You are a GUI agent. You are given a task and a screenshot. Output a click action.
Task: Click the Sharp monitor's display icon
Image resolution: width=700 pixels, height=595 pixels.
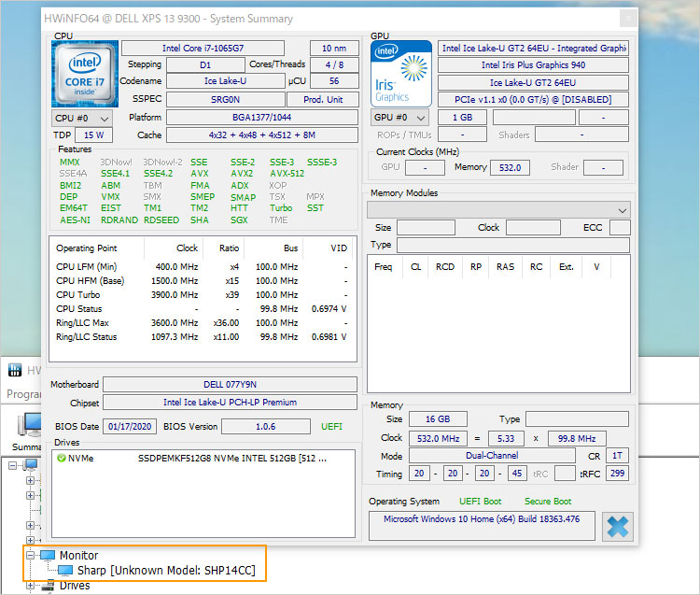tap(65, 571)
